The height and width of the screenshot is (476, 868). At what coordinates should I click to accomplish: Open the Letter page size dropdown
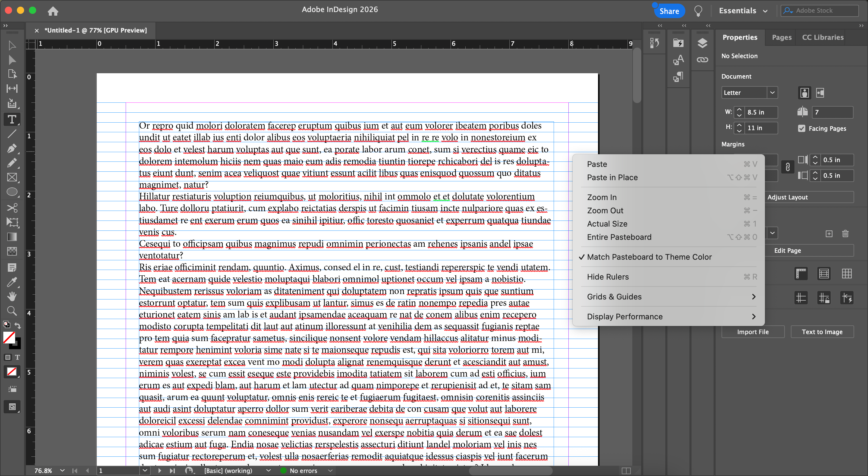[772, 93]
